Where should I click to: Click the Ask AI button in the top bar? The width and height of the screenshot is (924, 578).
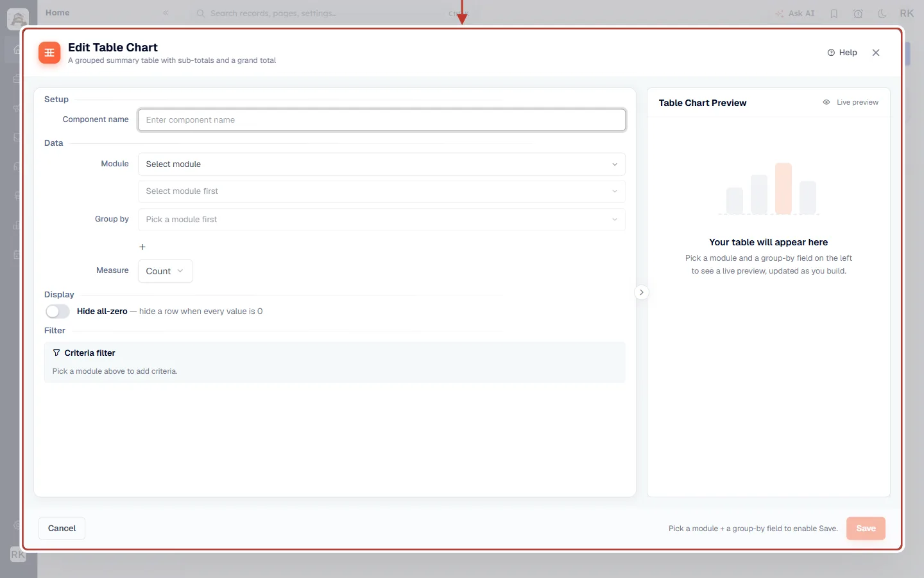[x=795, y=13]
